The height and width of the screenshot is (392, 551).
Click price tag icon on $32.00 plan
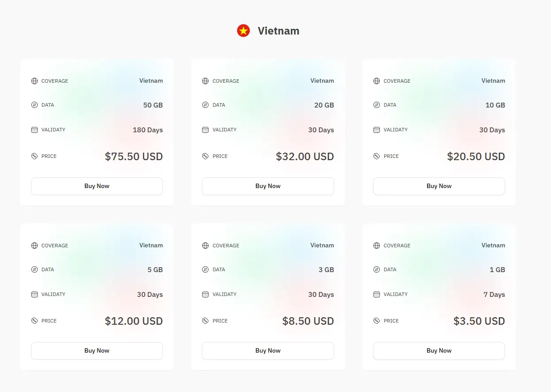click(x=205, y=156)
